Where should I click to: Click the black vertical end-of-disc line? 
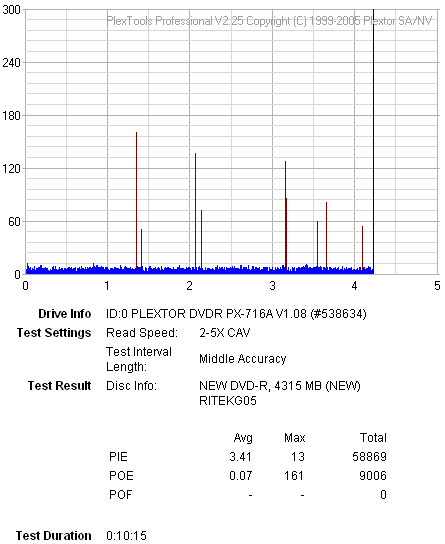click(373, 142)
